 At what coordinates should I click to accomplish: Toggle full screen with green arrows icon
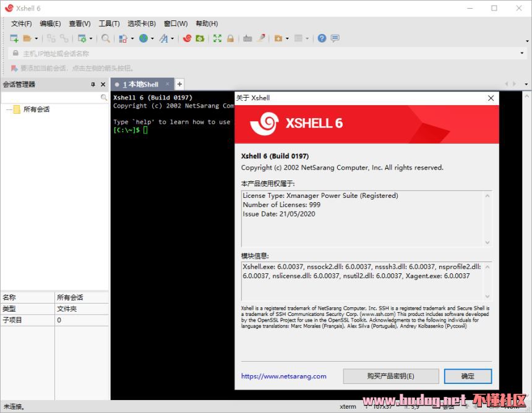(x=217, y=38)
